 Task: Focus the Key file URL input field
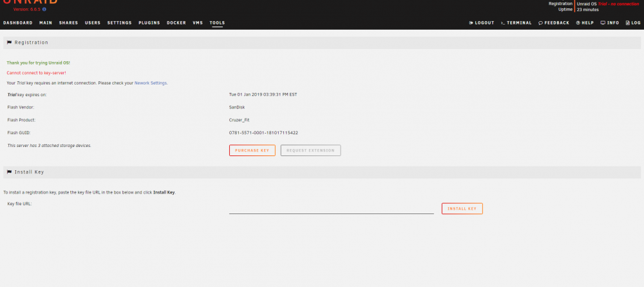click(x=332, y=208)
